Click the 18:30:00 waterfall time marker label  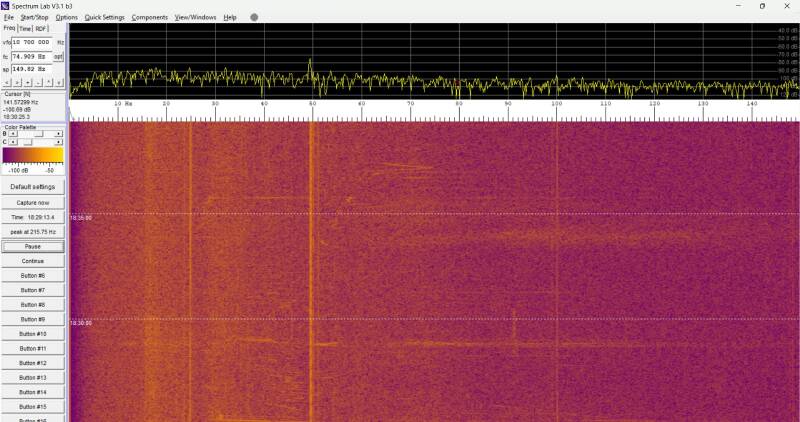pyautogui.click(x=81, y=323)
